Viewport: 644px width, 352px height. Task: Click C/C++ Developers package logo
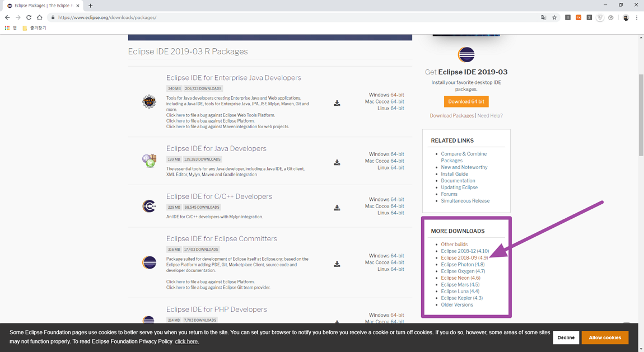point(149,206)
